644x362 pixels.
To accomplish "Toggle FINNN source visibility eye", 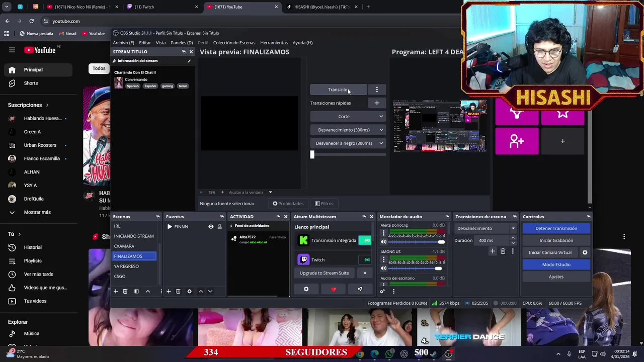I will [211, 227].
